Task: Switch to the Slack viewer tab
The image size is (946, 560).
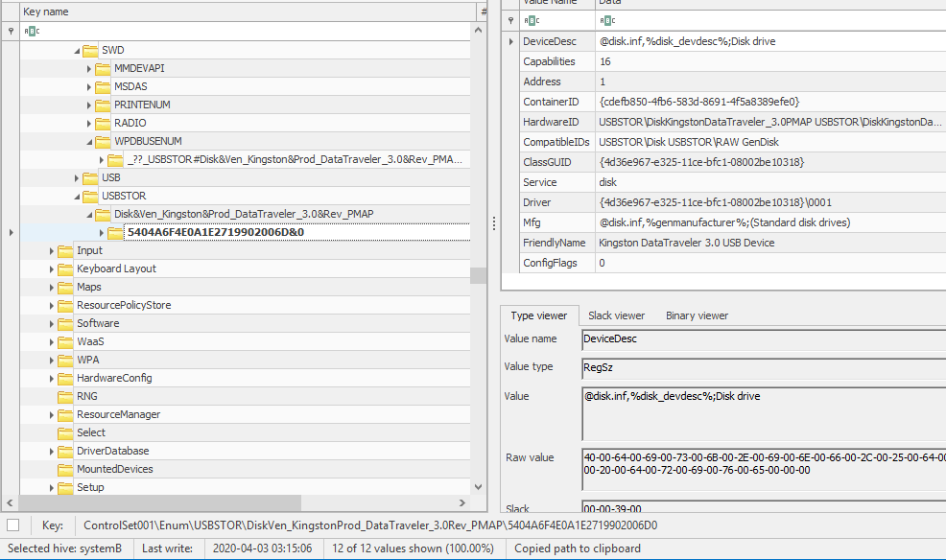Action: 616,315
